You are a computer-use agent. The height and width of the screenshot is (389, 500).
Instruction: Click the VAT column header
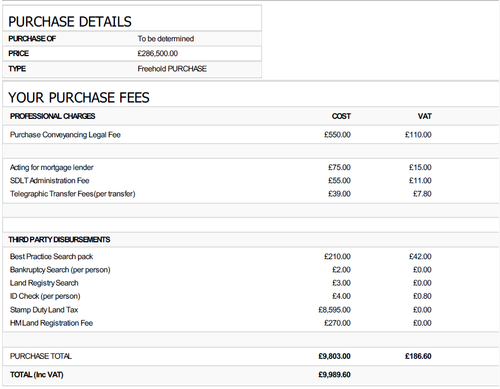tap(425, 116)
